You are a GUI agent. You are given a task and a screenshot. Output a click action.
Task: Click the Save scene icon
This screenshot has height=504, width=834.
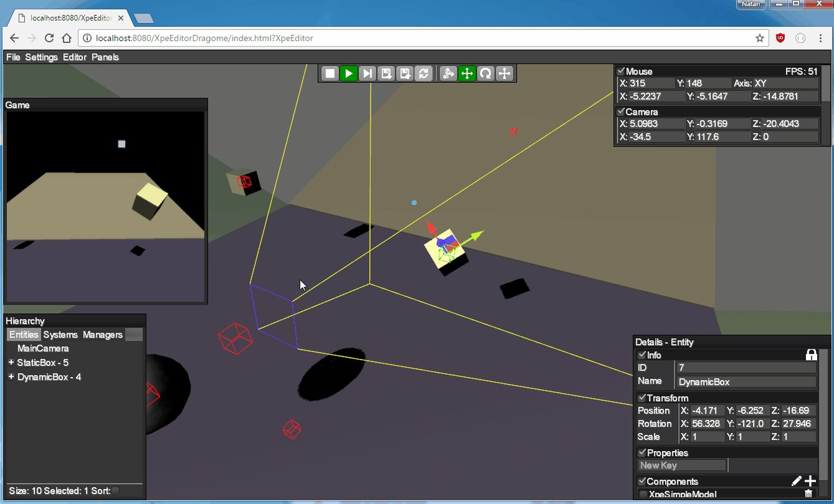click(386, 73)
